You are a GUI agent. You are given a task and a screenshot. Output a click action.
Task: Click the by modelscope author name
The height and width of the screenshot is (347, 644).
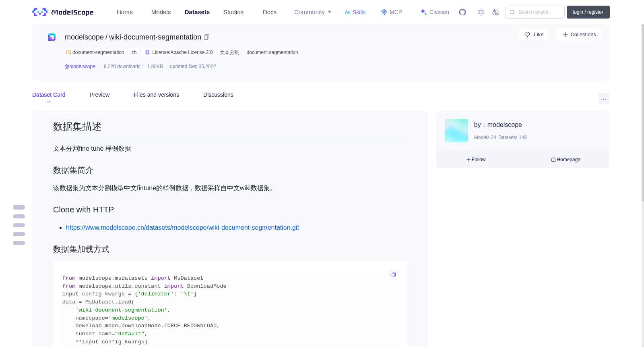[498, 125]
